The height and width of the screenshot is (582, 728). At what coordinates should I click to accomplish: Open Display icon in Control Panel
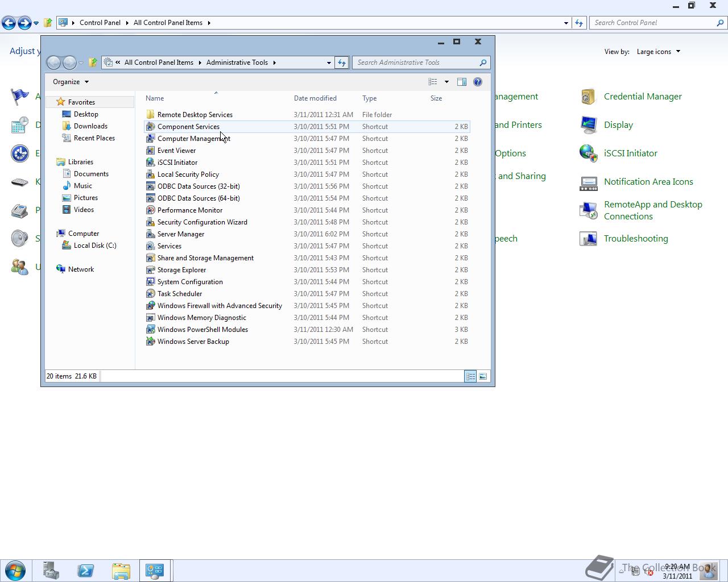click(x=588, y=125)
